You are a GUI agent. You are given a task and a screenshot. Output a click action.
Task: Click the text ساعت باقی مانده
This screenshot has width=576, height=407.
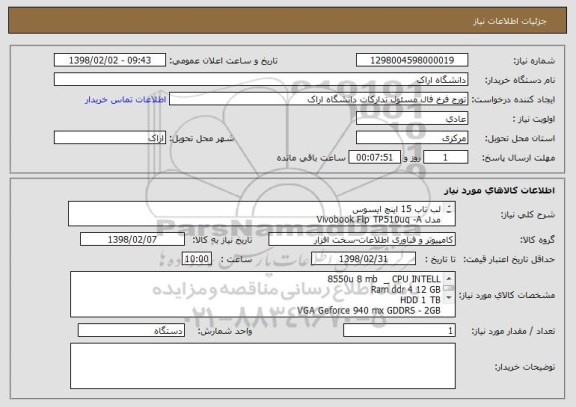311,158
